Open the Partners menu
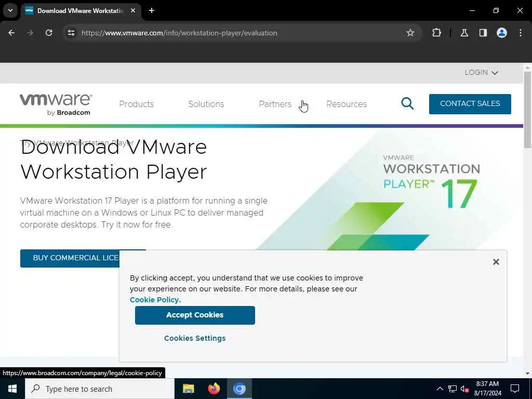Image resolution: width=532 pixels, height=399 pixels. (275, 104)
